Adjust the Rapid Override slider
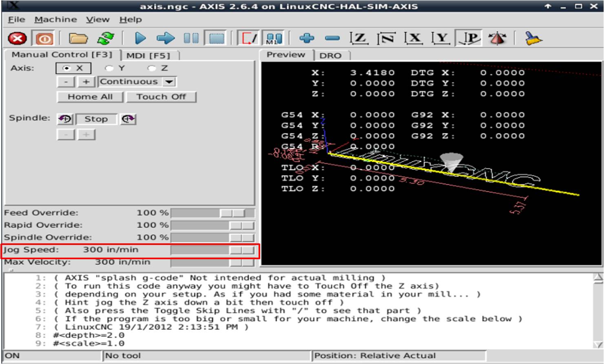604x364 pixels. 213,225
